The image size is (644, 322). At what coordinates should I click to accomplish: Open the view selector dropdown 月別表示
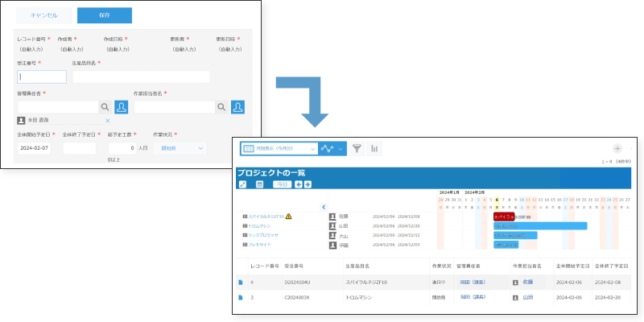click(279, 149)
